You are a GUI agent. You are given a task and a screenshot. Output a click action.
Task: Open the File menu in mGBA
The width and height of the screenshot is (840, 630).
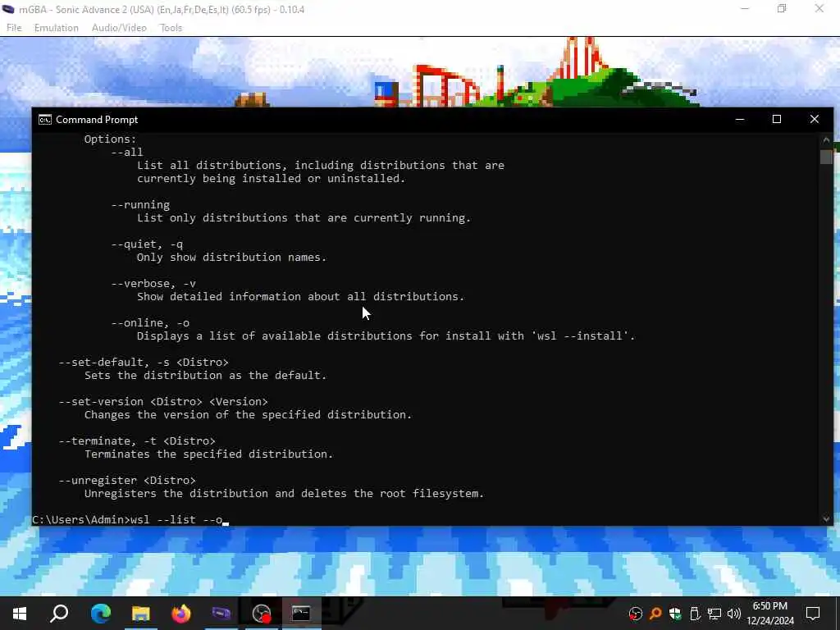click(x=14, y=28)
